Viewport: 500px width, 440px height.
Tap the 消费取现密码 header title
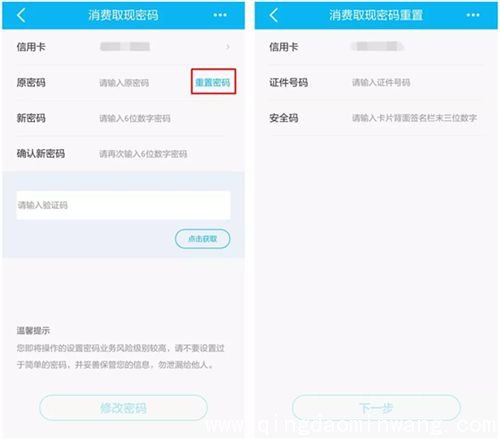click(x=123, y=15)
